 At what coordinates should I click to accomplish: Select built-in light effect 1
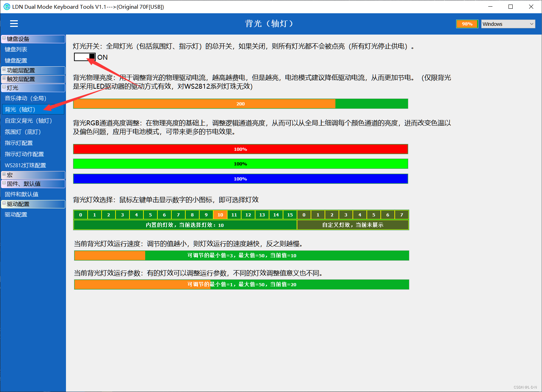pyautogui.click(x=95, y=215)
